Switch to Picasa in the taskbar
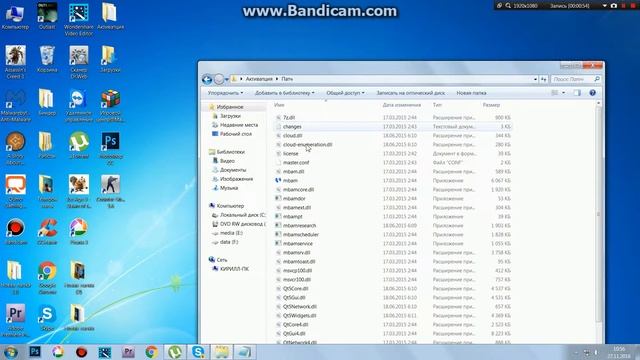 58,352
